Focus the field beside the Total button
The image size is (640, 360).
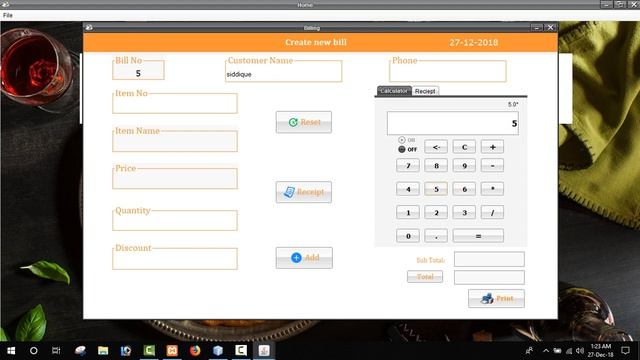(489, 277)
